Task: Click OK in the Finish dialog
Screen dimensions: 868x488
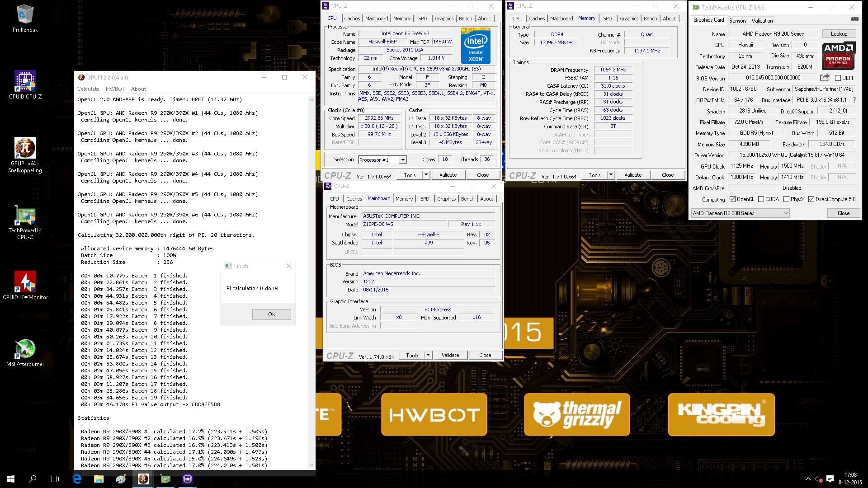Action: point(271,314)
